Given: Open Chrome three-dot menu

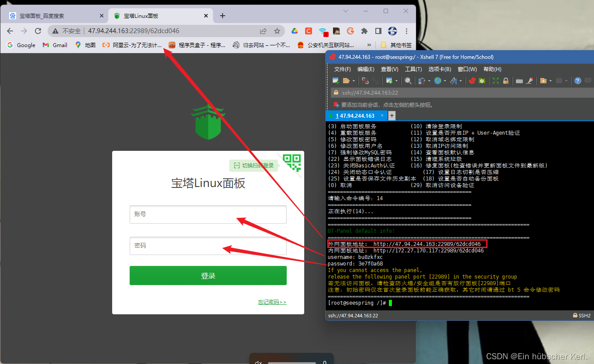Looking at the screenshot, I should tap(406, 31).
